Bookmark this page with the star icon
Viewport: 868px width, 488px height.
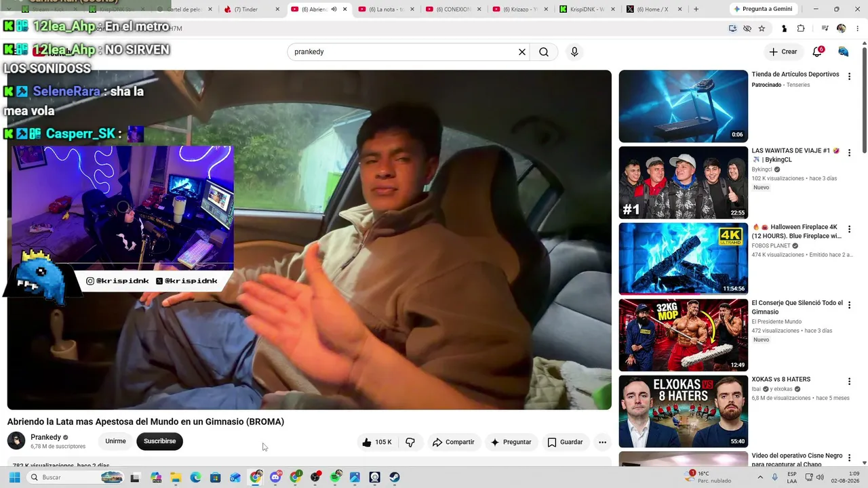[762, 28]
